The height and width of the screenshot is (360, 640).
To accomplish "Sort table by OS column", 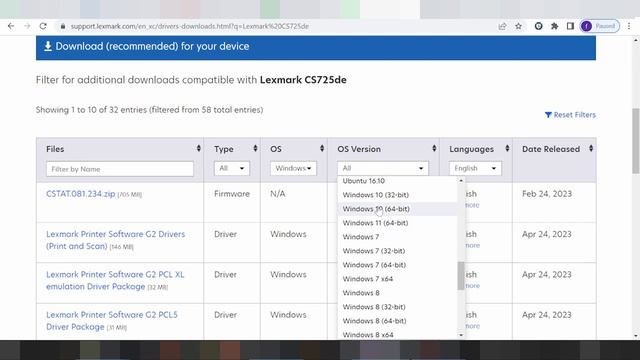I will pos(322,149).
